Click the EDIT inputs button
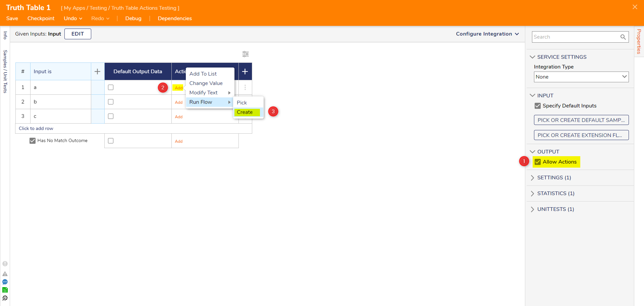The height and width of the screenshot is (306, 644). point(77,34)
